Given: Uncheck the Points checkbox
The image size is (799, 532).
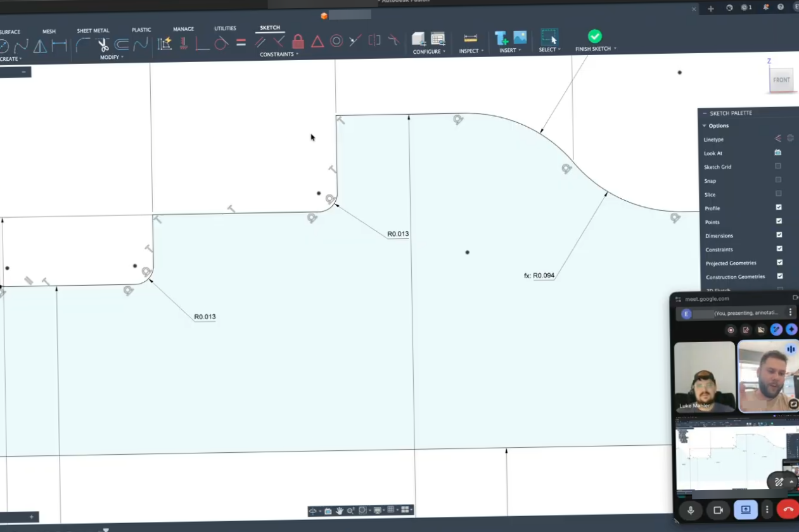Looking at the screenshot, I should 779,221.
